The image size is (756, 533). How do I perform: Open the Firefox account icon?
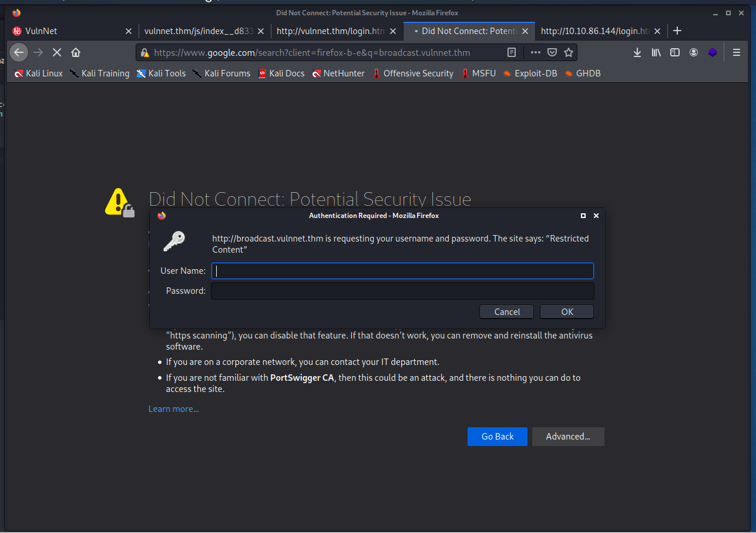[x=694, y=52]
